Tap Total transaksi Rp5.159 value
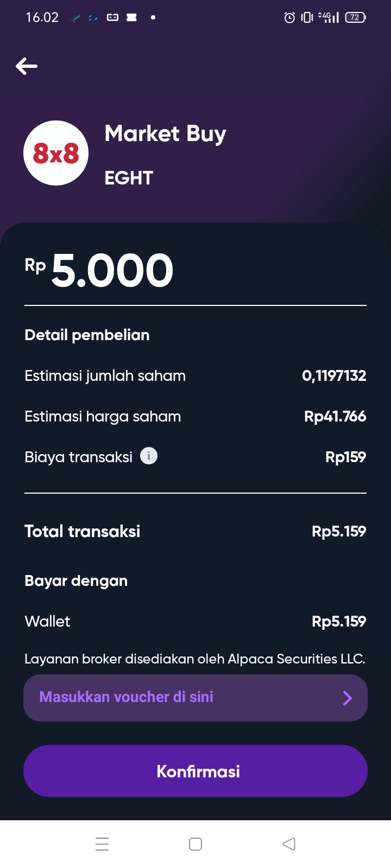 coord(339,531)
